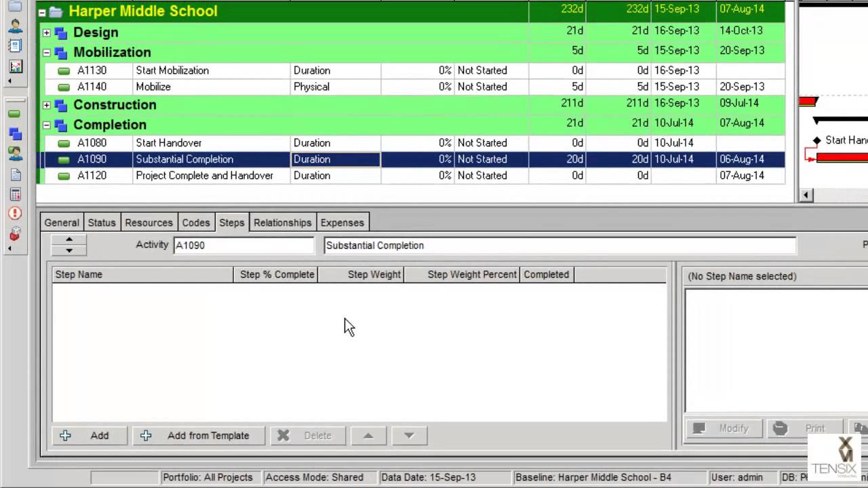868x488 pixels.
Task: Switch to the General tab
Action: 62,222
